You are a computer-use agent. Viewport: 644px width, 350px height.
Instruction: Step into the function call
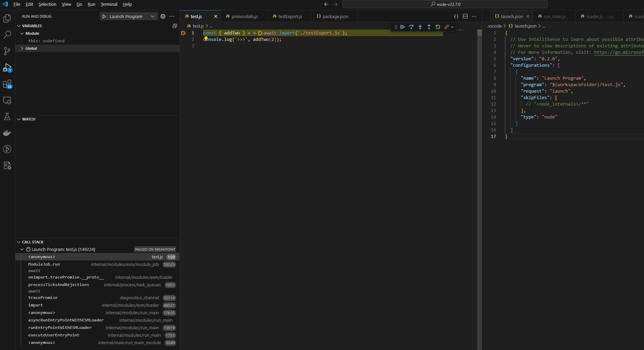pyautogui.click(x=420, y=27)
